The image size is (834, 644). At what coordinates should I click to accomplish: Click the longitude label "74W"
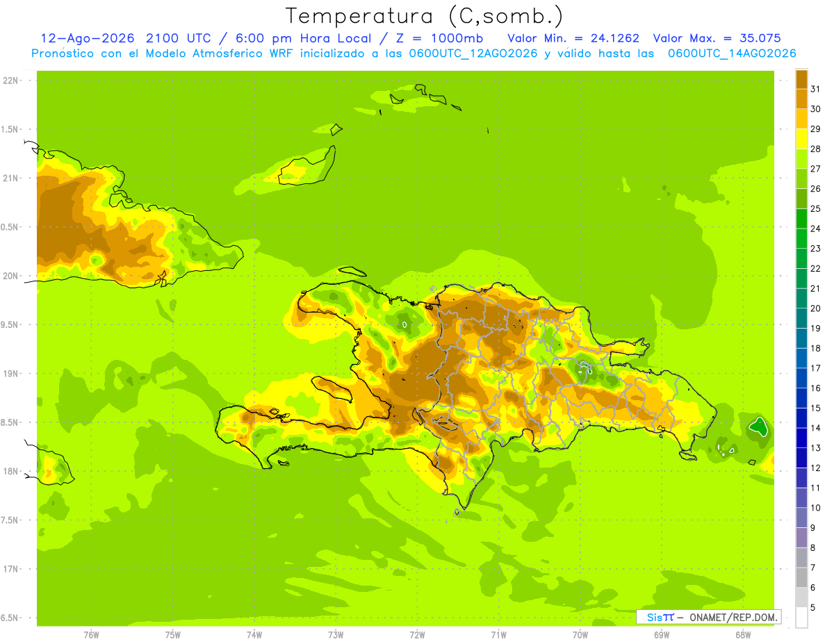coord(254,635)
